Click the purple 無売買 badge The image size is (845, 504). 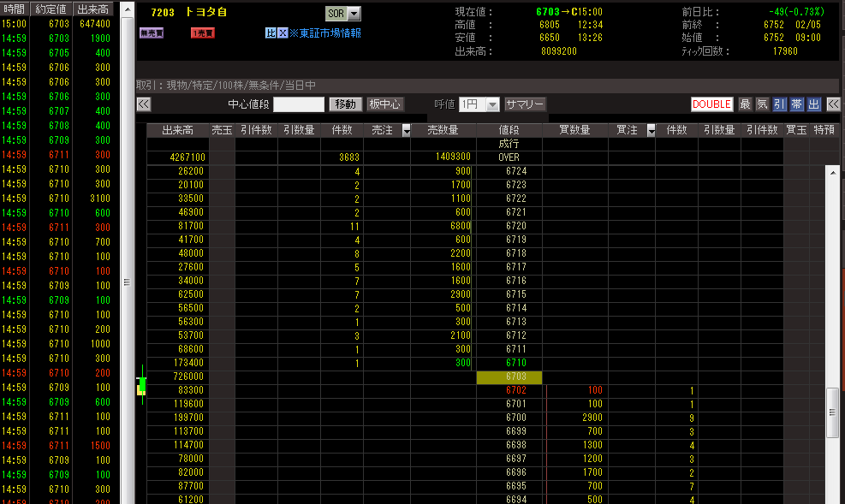pos(152,33)
